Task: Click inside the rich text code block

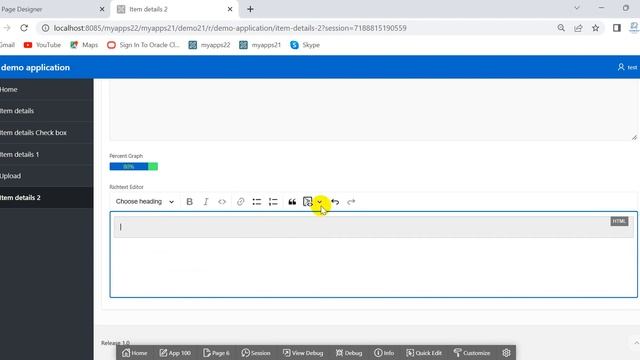Action: coord(373,227)
